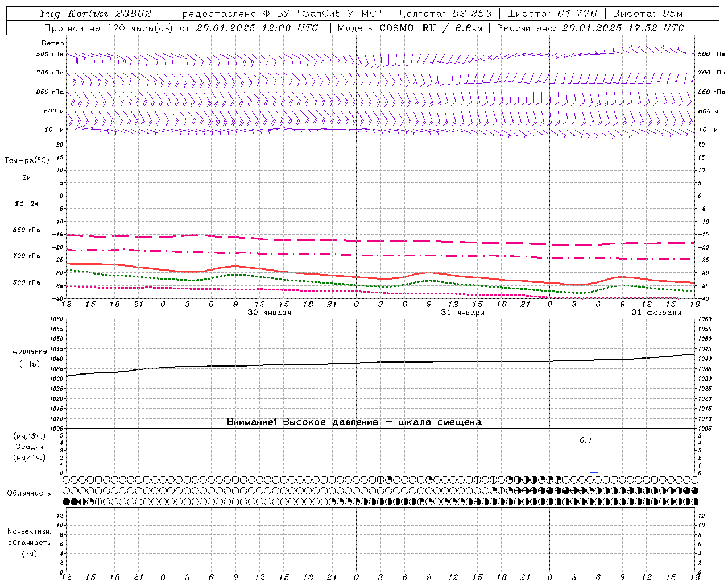728x582 pixels.
Task: Click the first filled cloud circle in the bottom cloudiness row
Action: pyautogui.click(x=67, y=501)
